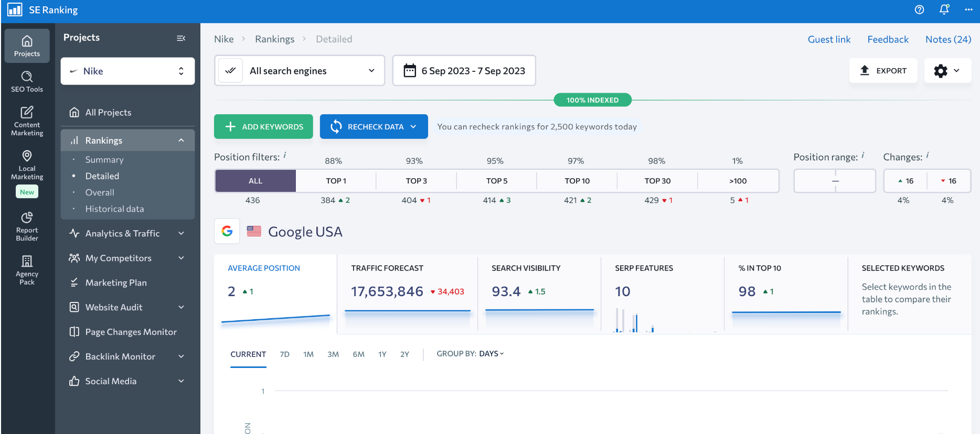Expand the Backlink Monitor section
This screenshot has height=434, width=980.
(x=181, y=356)
